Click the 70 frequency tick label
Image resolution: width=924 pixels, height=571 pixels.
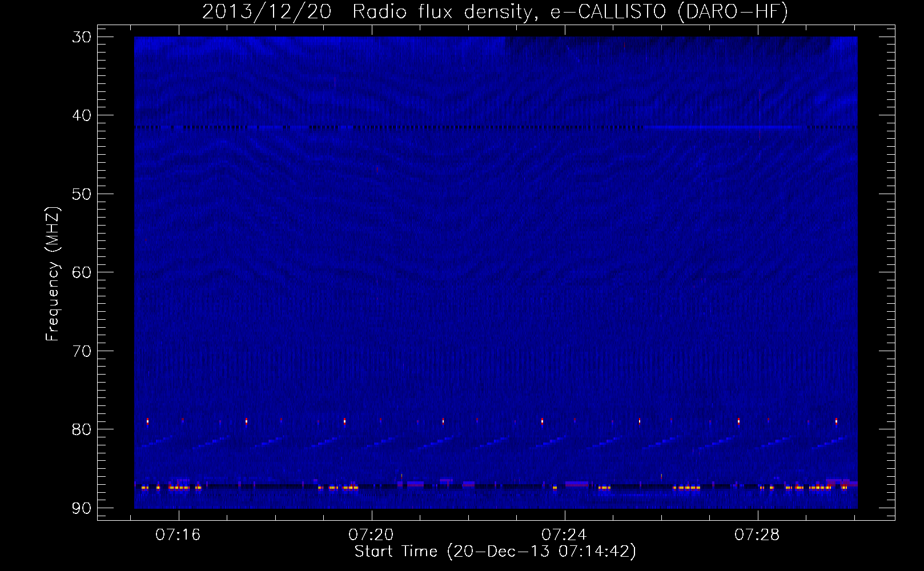(82, 351)
